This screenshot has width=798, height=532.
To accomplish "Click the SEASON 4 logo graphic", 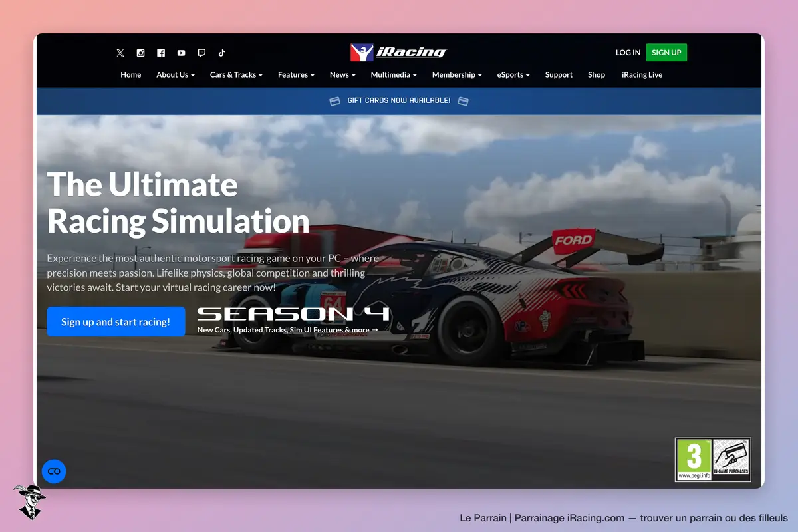I will [293, 314].
